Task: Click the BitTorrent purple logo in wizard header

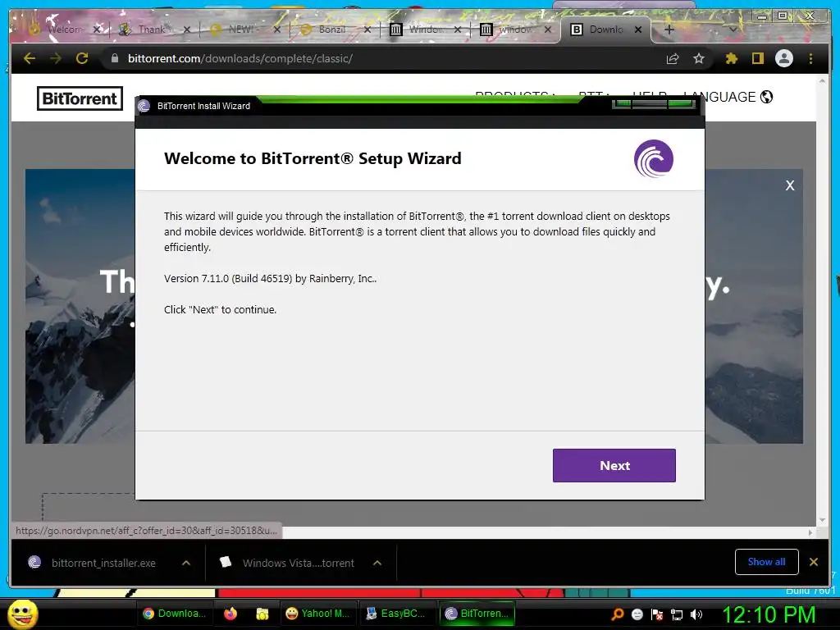Action: coord(654,158)
